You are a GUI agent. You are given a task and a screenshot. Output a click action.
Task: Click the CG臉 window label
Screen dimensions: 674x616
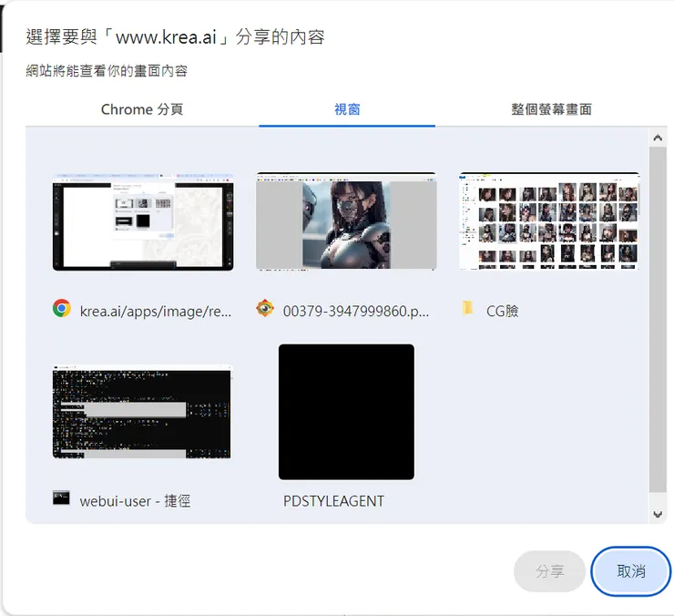pos(502,311)
